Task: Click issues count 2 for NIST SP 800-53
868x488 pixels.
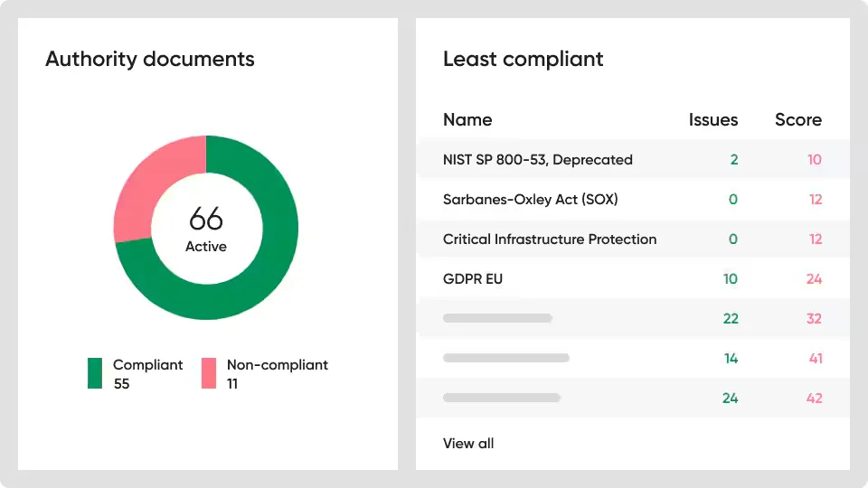Action: (734, 159)
